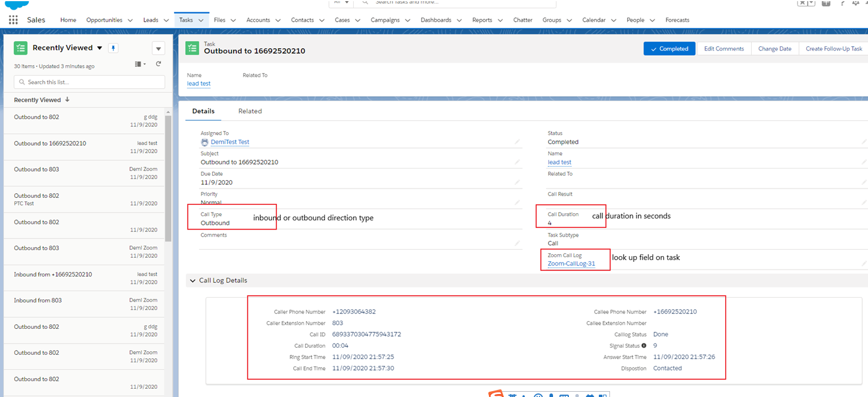Open the App Launcher grid icon
Screen dimensions: 868x397
13,20
